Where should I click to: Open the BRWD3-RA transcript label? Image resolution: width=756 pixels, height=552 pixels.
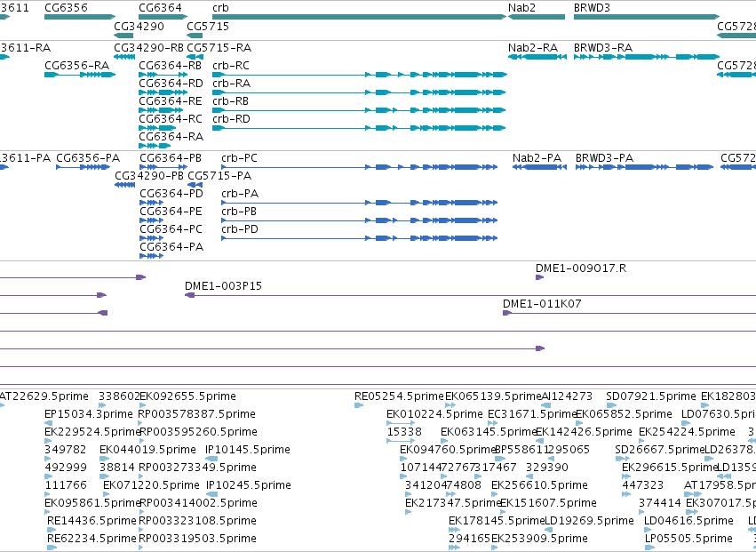pos(603,48)
